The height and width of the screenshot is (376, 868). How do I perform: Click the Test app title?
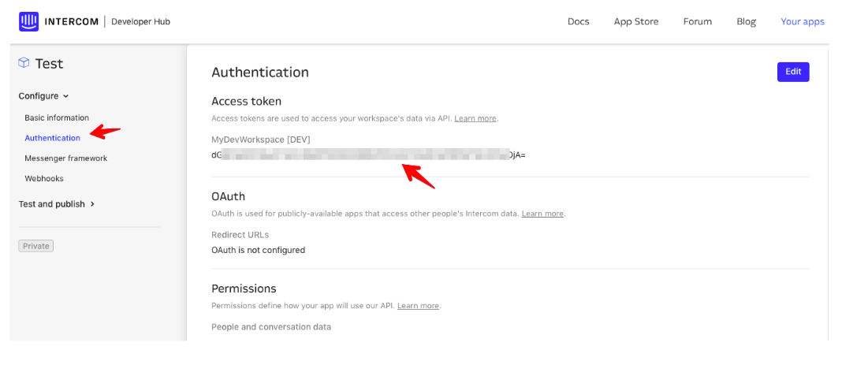[49, 64]
